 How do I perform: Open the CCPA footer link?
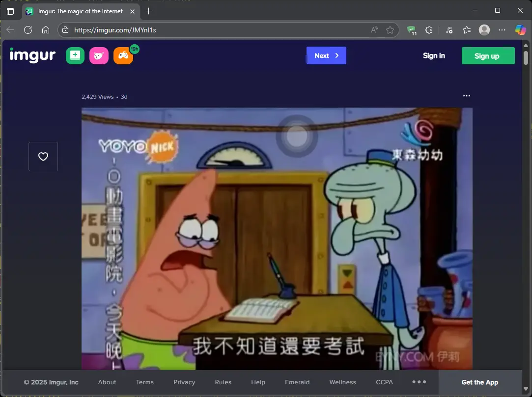pyautogui.click(x=384, y=382)
